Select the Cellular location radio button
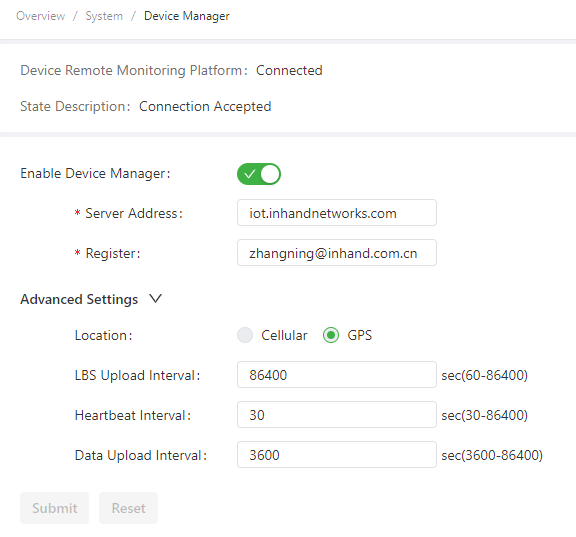Image resolution: width=576 pixels, height=537 pixels. click(x=245, y=335)
